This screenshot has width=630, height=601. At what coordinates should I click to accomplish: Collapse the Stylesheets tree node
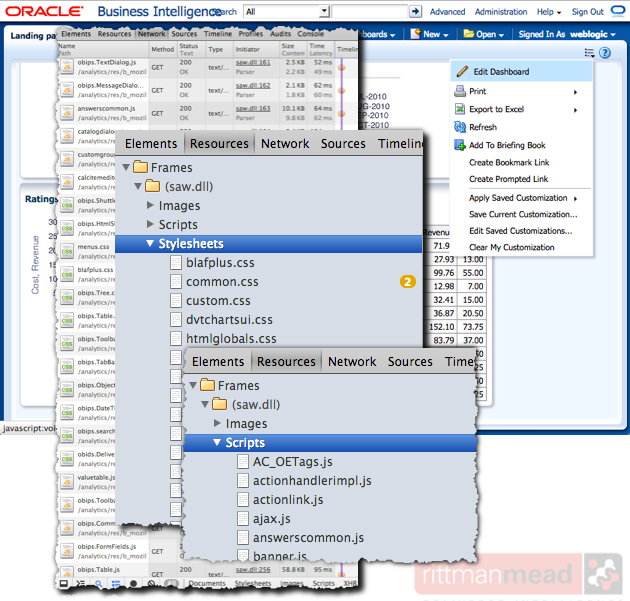point(150,244)
